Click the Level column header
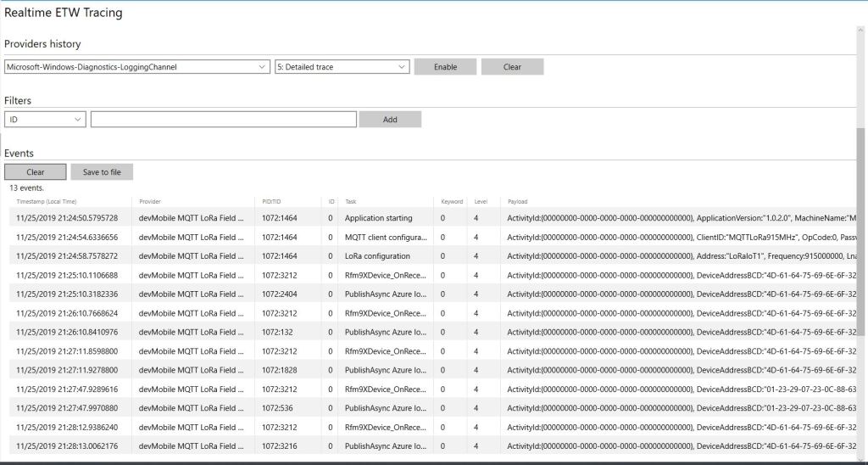The width and height of the screenshot is (868, 465). click(x=481, y=202)
